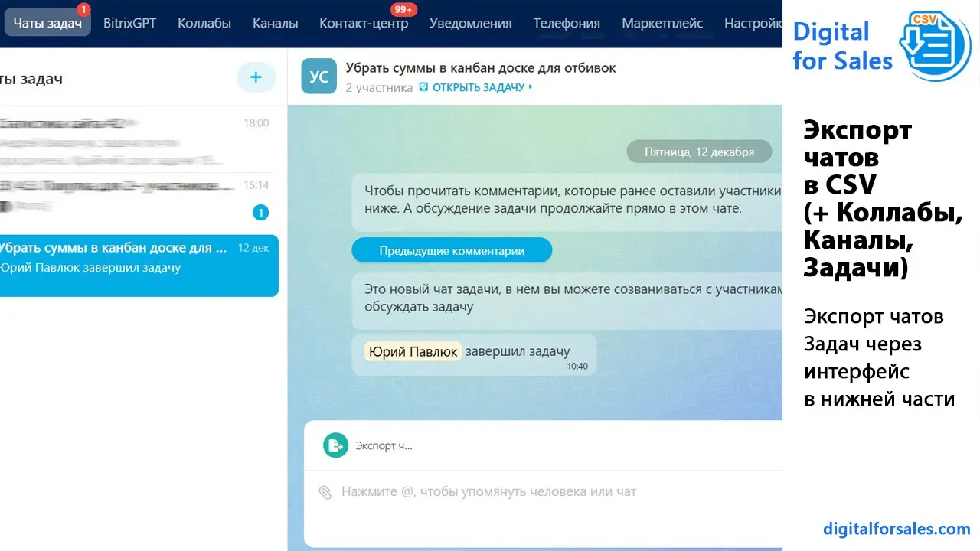Open the blurred chat from 15:14

tap(138, 199)
